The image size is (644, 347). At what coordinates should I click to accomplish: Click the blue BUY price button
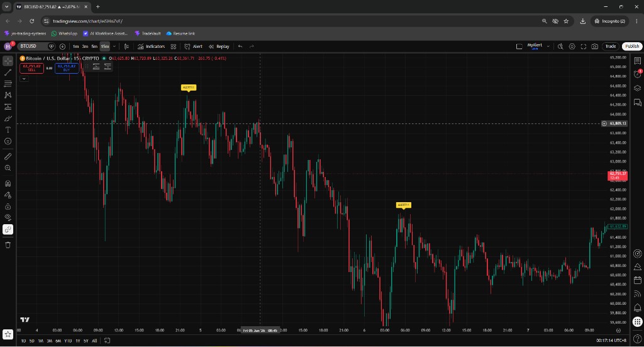pos(67,68)
